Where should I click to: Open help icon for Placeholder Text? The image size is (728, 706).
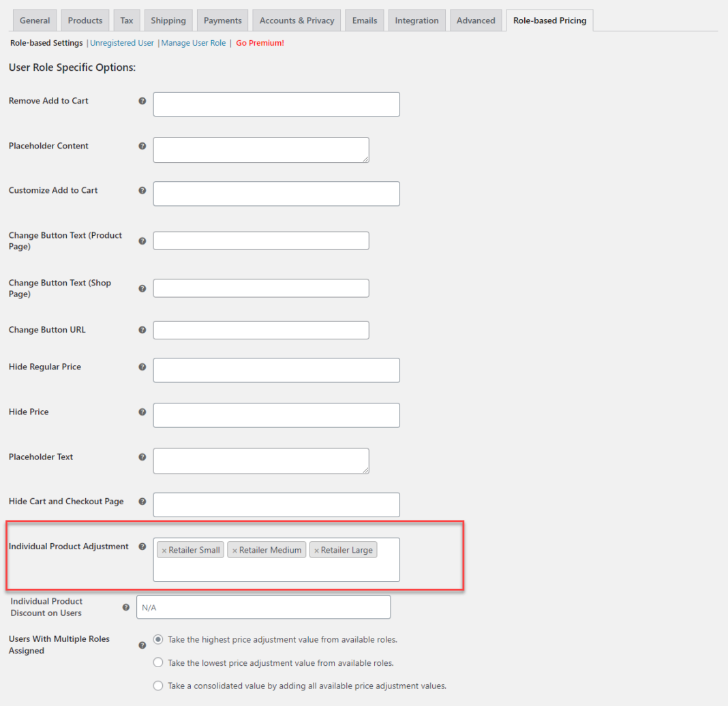pos(142,457)
